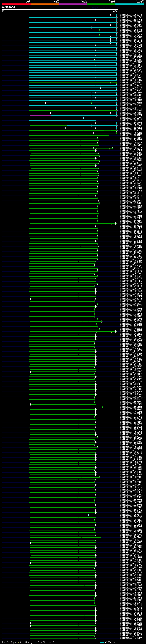Open hit UniRef100_Q00W76

(x=131, y=223)
